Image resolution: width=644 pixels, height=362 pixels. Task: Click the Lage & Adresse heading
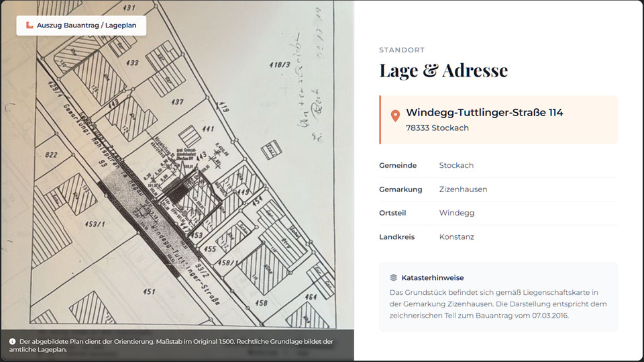tap(443, 71)
